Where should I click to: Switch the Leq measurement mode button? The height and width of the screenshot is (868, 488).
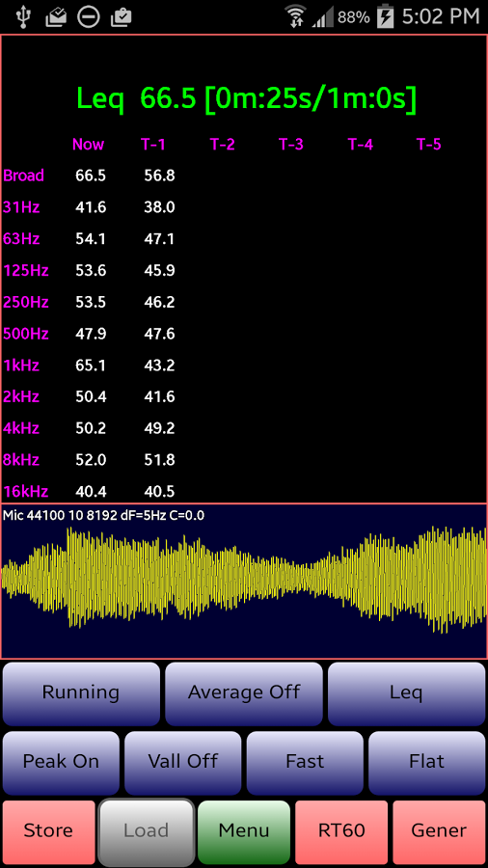pos(407,693)
